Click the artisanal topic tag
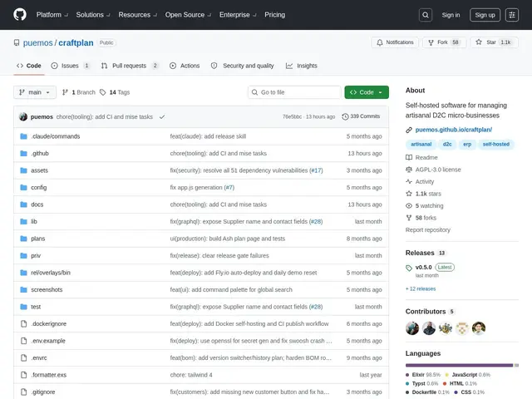 coord(421,144)
